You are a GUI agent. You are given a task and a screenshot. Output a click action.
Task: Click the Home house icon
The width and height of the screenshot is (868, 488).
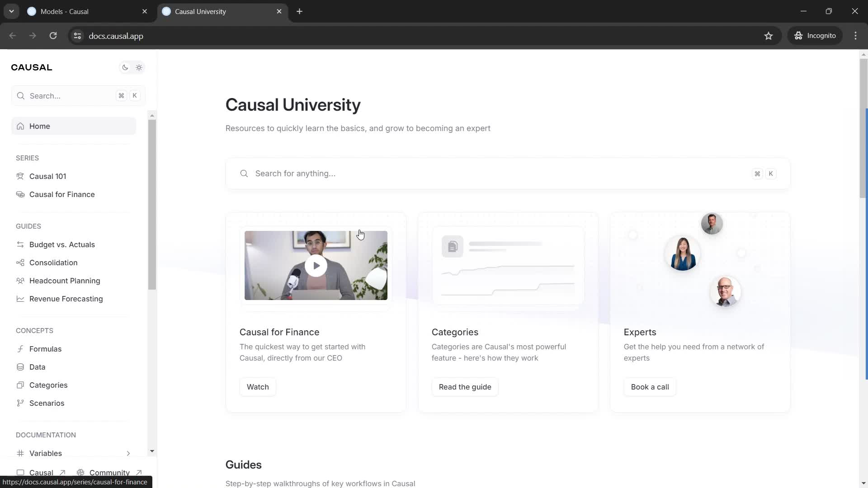(20, 126)
